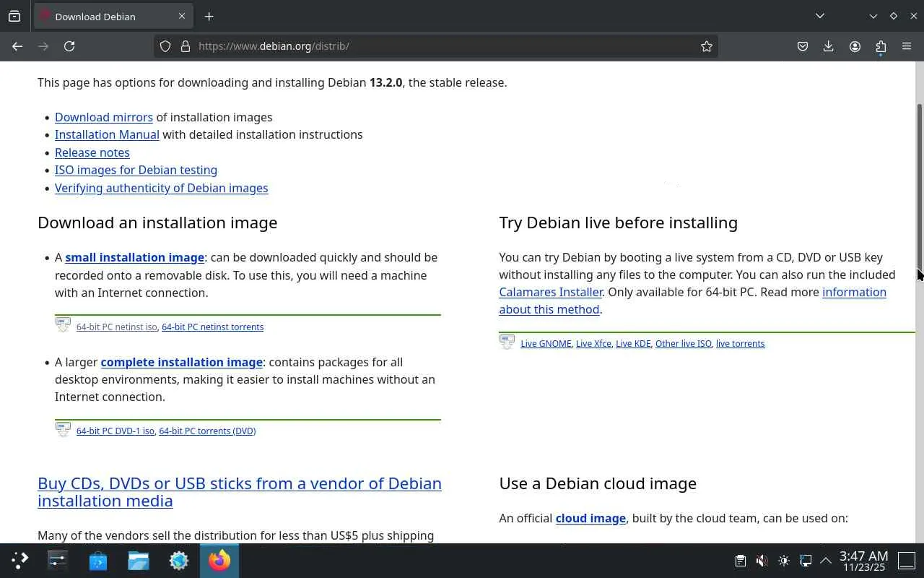The image size is (924, 578).
Task: Download the 64-bit PC DVD-1 iso
Action: pyautogui.click(x=115, y=431)
